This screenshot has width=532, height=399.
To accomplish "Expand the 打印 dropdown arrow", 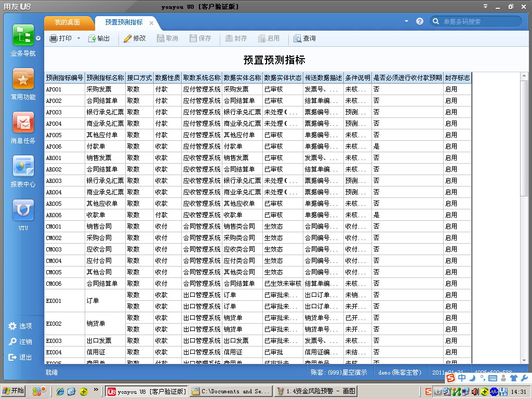I will click(x=79, y=38).
